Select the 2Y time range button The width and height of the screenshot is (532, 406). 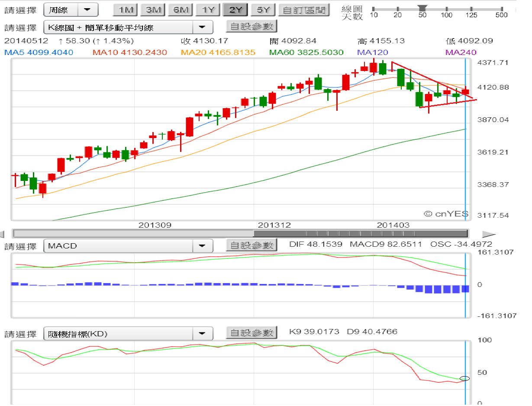pos(235,10)
